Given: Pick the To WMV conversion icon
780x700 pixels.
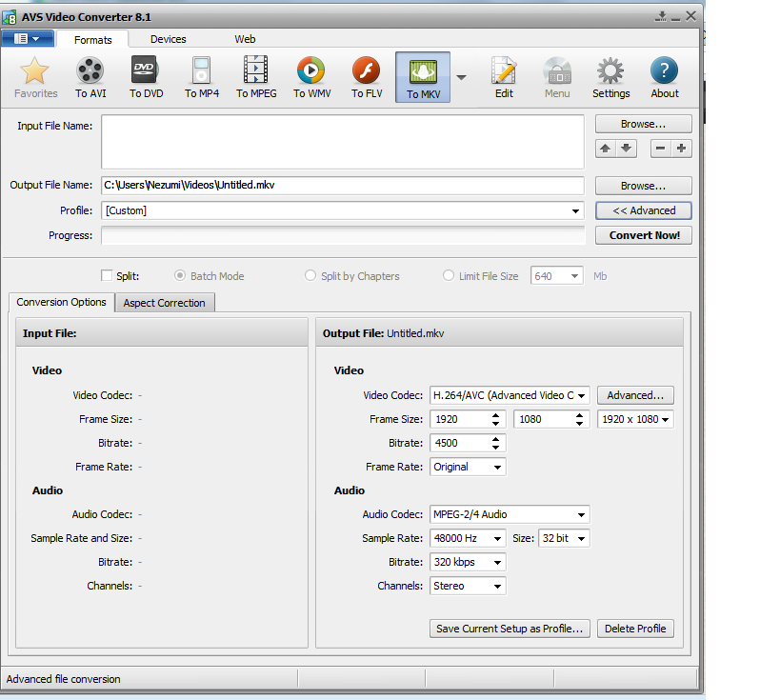Looking at the screenshot, I should [x=311, y=76].
